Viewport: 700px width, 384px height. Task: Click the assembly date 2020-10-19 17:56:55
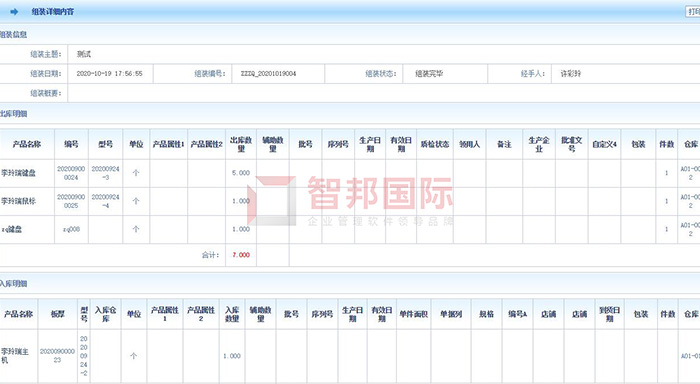(109, 74)
